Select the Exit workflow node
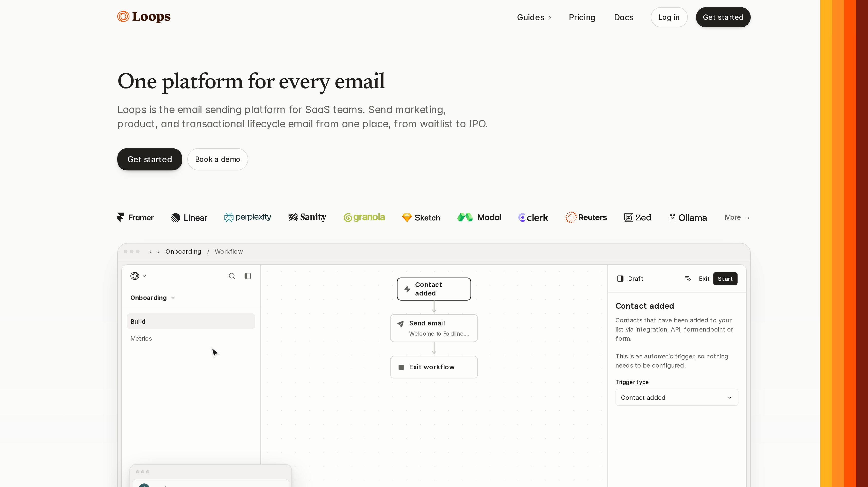This screenshot has height=487, width=868. (x=434, y=367)
